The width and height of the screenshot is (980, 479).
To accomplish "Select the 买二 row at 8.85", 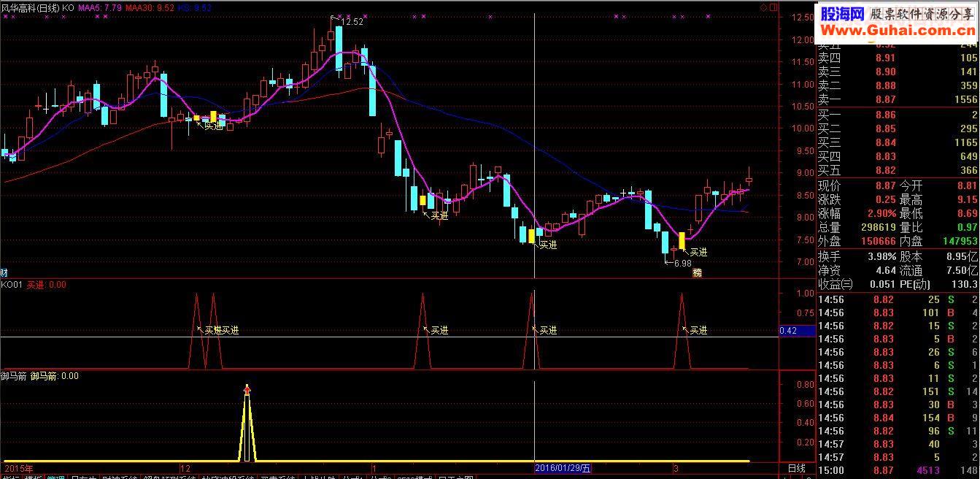I will tap(897, 129).
